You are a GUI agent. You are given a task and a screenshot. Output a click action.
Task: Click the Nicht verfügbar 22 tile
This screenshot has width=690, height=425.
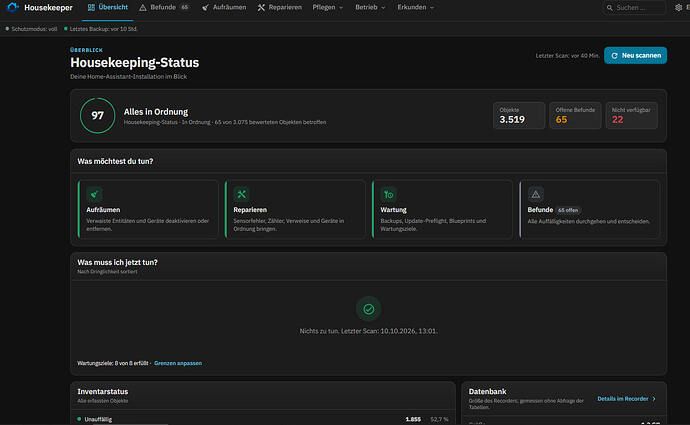coord(631,116)
